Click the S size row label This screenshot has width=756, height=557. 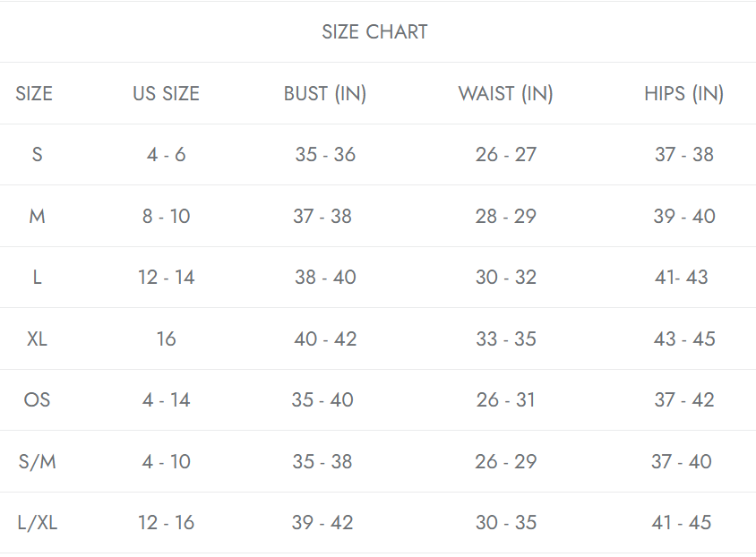pyautogui.click(x=37, y=154)
